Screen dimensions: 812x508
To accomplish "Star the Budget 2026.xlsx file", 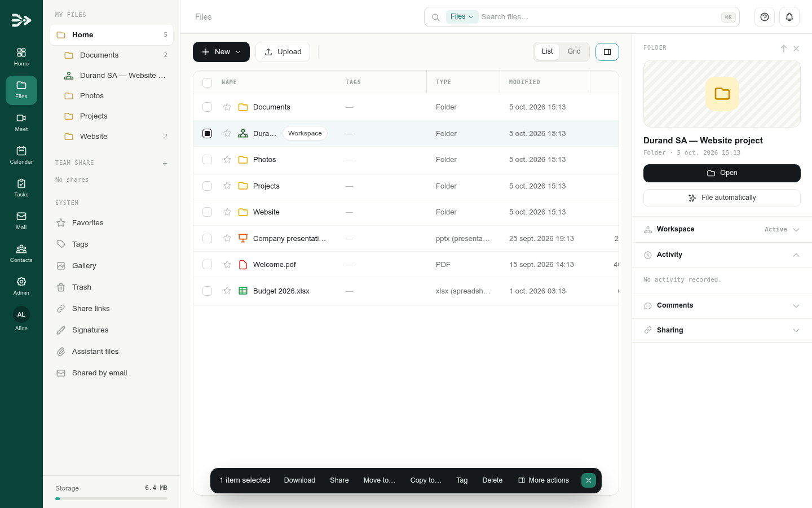I will pos(227,291).
